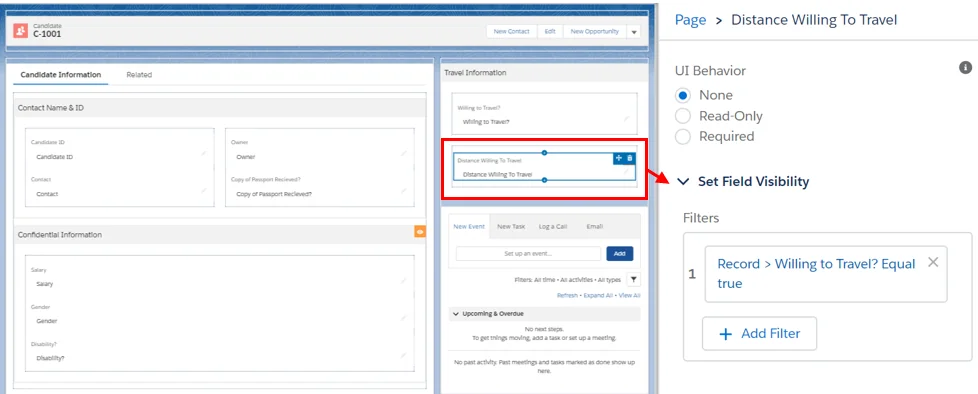Select the Read-Only radio button
978x394 pixels.
(x=683, y=116)
